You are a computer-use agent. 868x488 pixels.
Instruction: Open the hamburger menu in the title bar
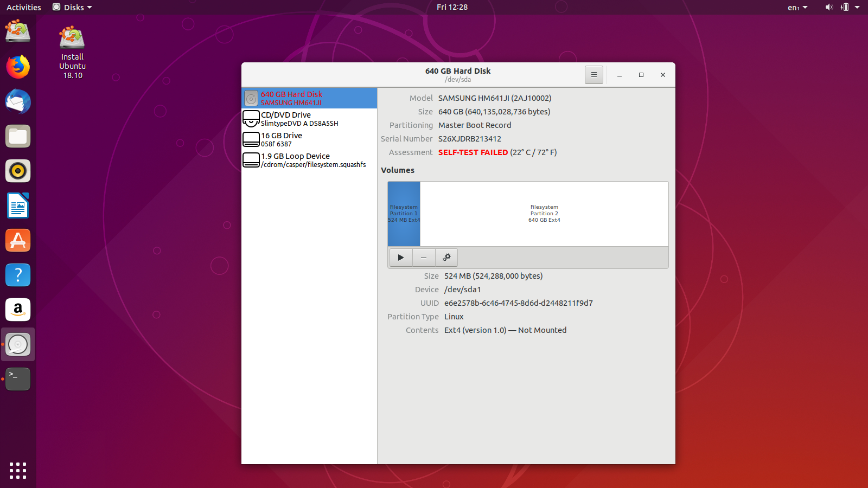(x=593, y=75)
